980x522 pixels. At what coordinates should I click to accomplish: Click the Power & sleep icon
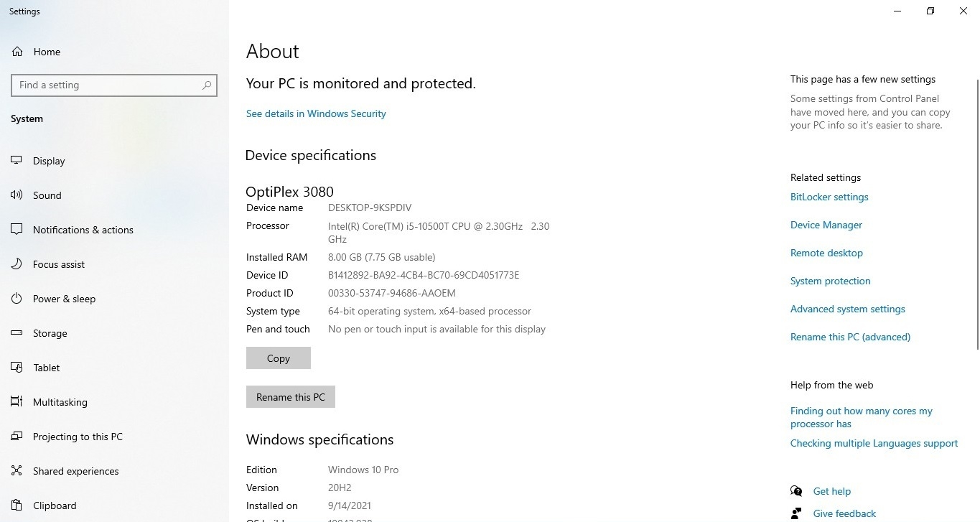pos(17,299)
